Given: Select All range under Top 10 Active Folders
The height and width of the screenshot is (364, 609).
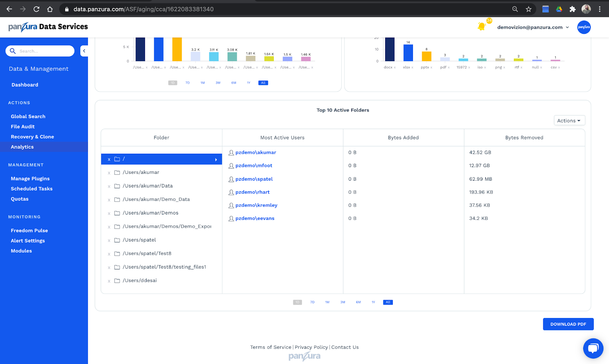Looking at the screenshot, I should tap(388, 302).
